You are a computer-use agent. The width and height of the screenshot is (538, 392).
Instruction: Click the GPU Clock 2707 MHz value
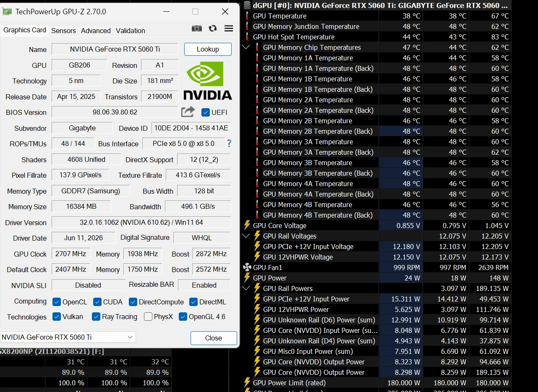(71, 254)
